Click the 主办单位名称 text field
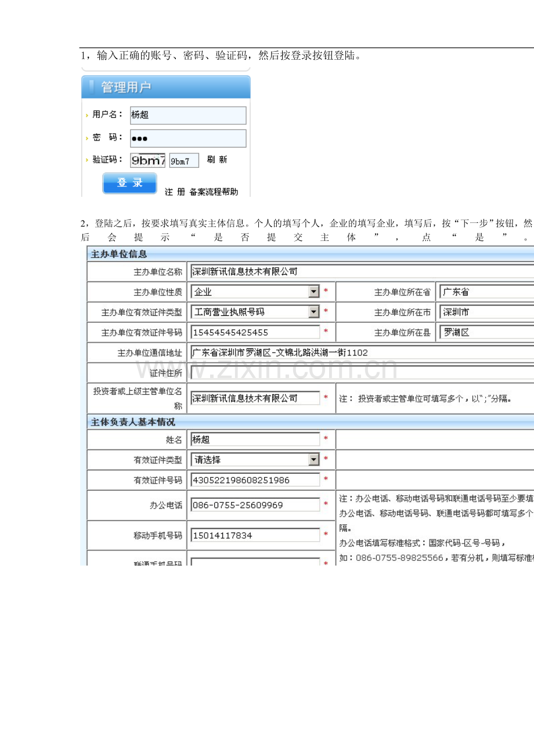The width and height of the screenshot is (534, 756). [360, 271]
